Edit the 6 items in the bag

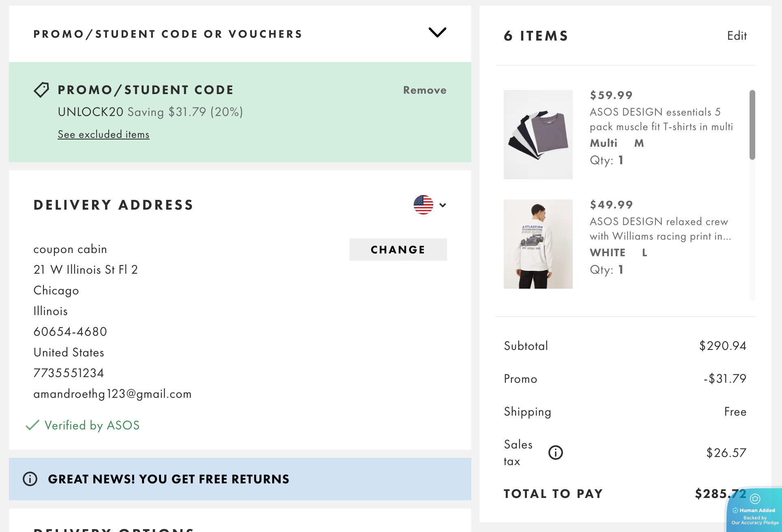click(737, 36)
